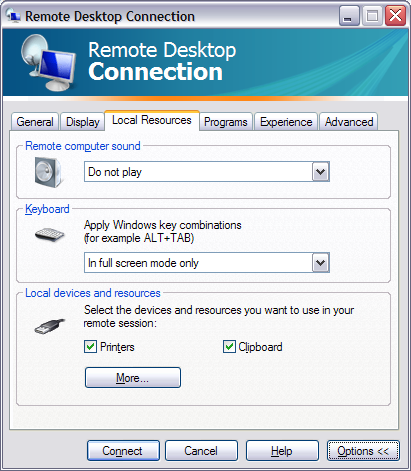Click the 'Local devices and resources' label

pyautogui.click(x=93, y=293)
